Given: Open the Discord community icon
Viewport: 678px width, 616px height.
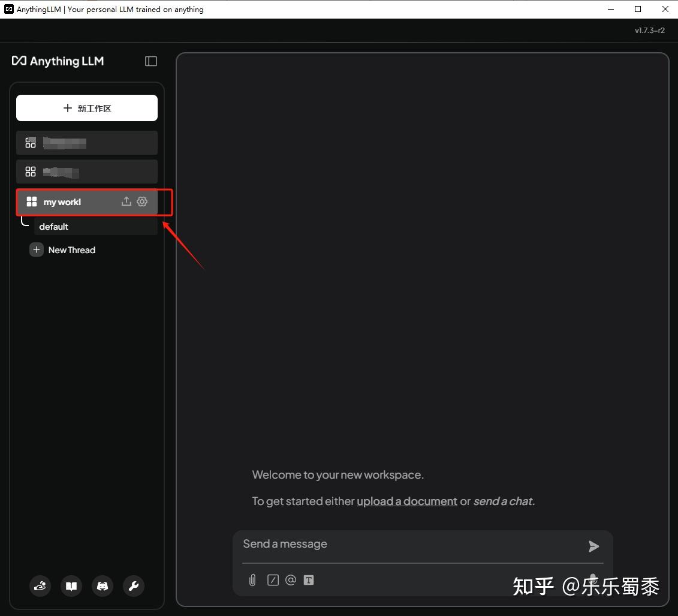Looking at the screenshot, I should [x=103, y=586].
